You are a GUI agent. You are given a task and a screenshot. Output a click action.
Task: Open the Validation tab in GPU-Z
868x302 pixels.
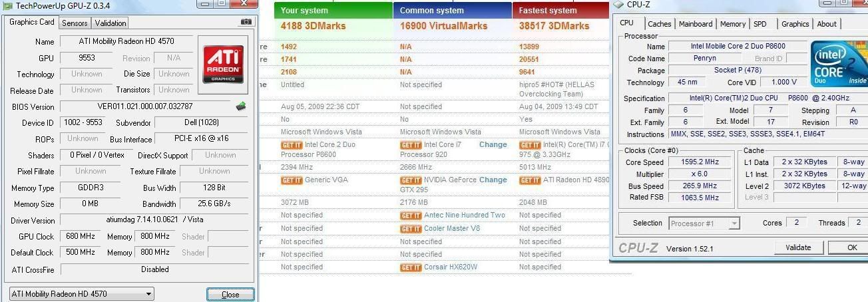point(110,23)
